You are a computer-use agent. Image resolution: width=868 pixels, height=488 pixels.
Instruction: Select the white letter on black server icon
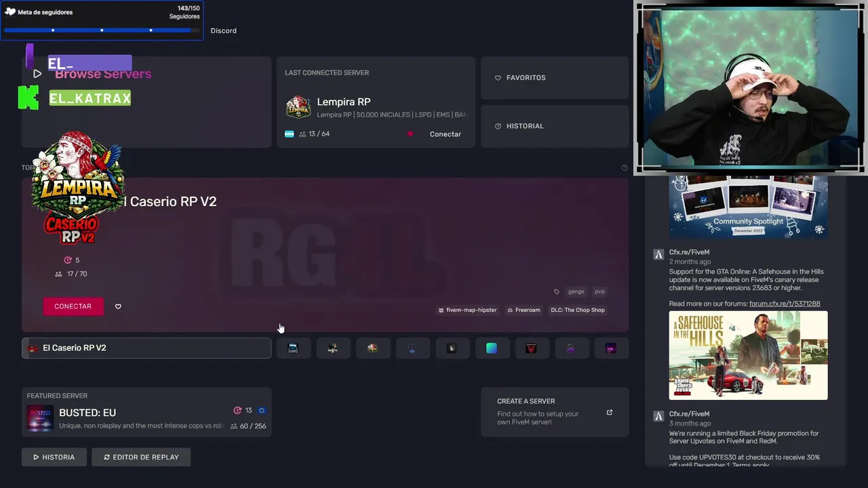tap(452, 348)
